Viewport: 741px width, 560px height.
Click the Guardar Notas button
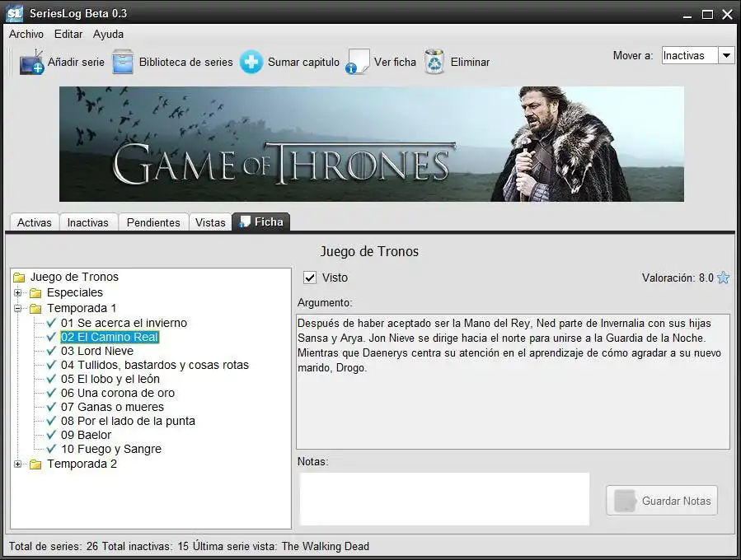point(662,501)
